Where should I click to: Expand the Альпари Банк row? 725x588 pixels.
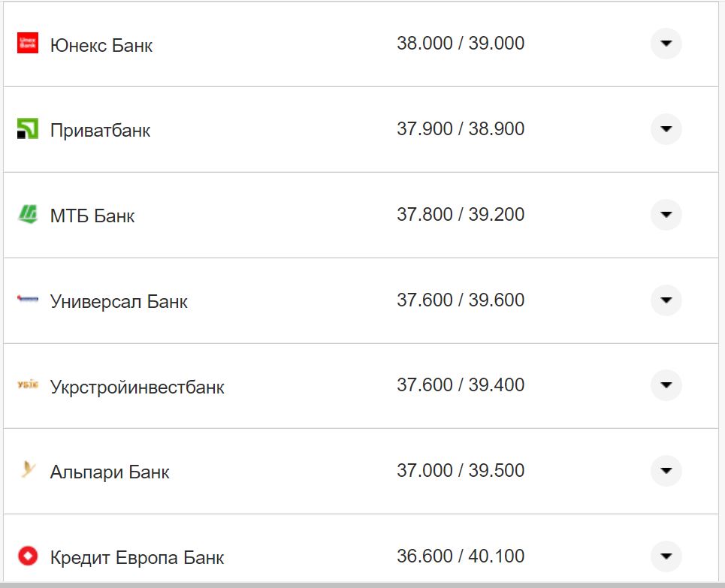[666, 471]
